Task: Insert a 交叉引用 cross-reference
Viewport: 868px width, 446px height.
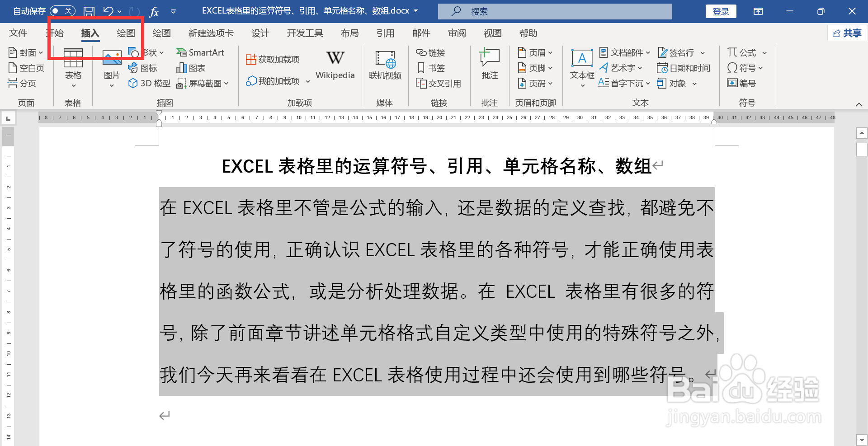Action: [x=439, y=83]
